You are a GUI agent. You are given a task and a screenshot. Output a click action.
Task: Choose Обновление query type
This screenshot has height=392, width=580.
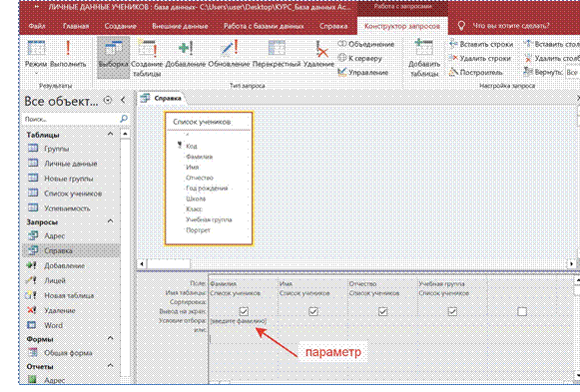229,55
